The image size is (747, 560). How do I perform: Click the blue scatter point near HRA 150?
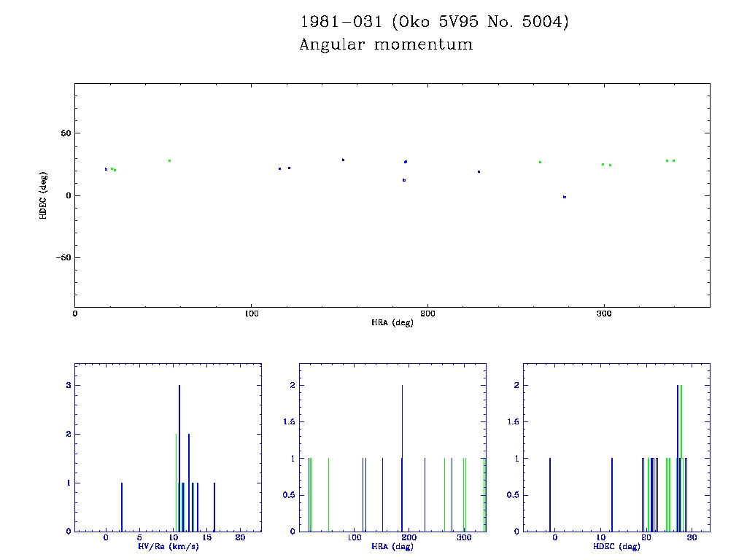[x=343, y=160]
